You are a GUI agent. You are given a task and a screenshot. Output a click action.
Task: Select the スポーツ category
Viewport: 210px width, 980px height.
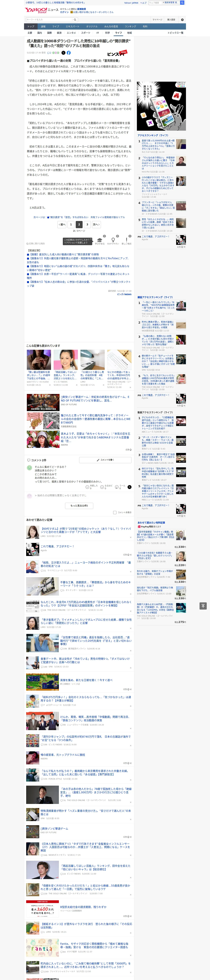[86, 33]
